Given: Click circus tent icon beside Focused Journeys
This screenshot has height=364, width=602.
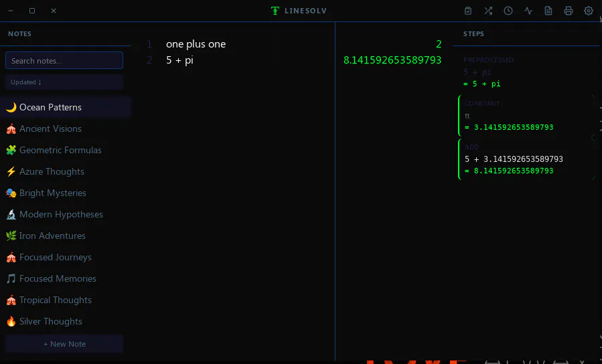Looking at the screenshot, I should click(x=11, y=258).
